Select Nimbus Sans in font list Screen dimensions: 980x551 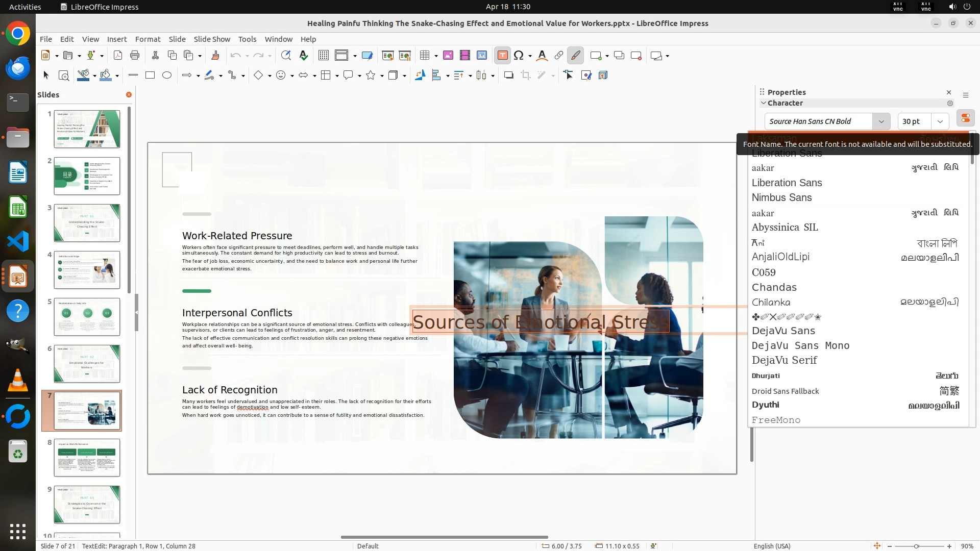pyautogui.click(x=781, y=198)
